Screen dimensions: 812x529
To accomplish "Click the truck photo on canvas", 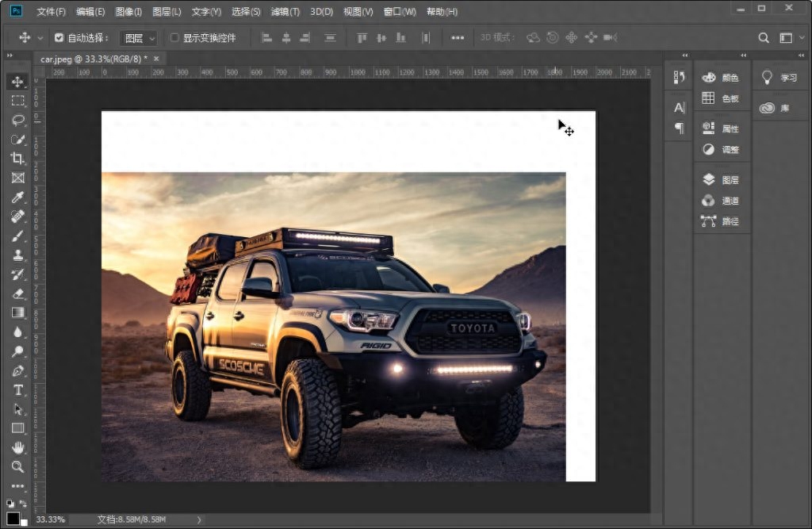I will 334,327.
